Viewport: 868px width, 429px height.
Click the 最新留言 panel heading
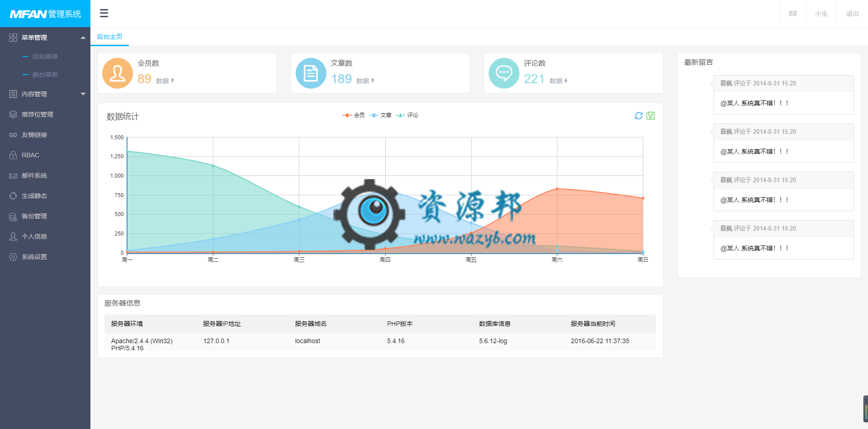[x=698, y=62]
